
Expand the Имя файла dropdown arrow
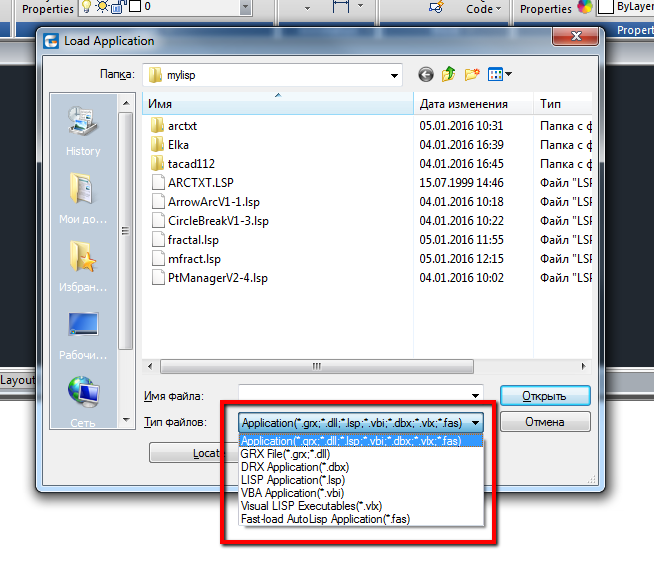click(475, 396)
